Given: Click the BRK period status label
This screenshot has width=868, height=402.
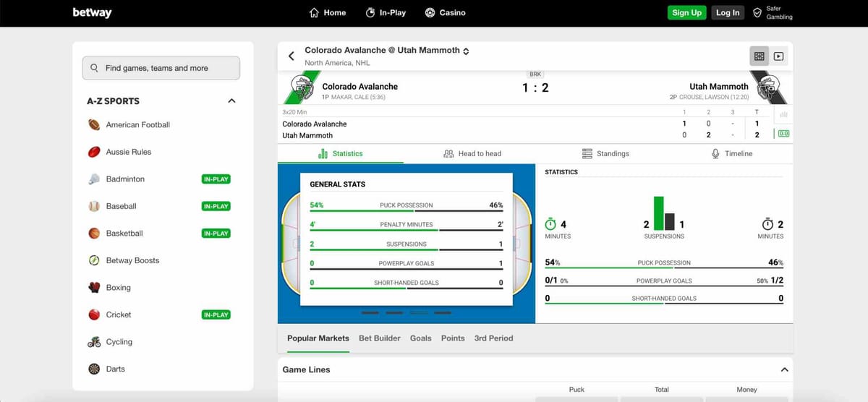Looking at the screenshot, I should 535,74.
